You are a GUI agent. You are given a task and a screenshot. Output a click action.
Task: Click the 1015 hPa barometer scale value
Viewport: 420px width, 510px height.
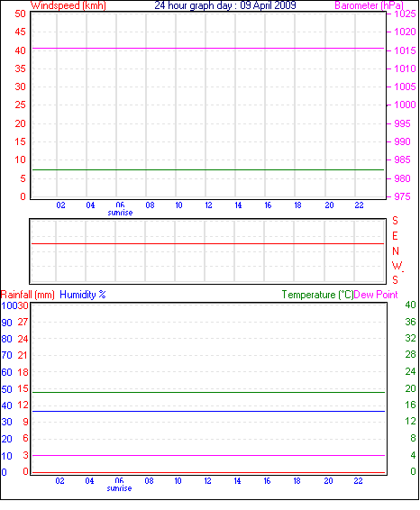[x=405, y=50]
